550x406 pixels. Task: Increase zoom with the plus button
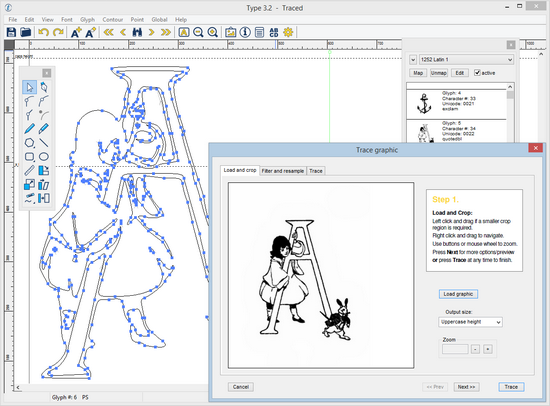click(x=488, y=349)
